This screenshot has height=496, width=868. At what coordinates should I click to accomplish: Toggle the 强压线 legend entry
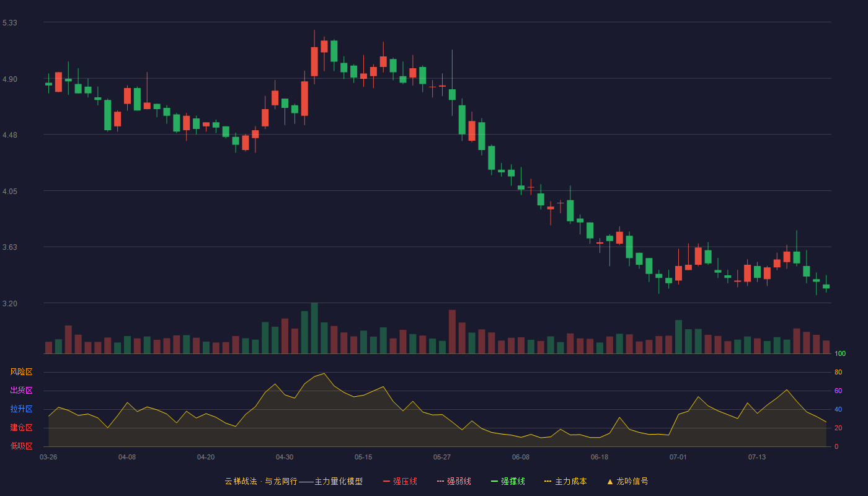point(400,481)
